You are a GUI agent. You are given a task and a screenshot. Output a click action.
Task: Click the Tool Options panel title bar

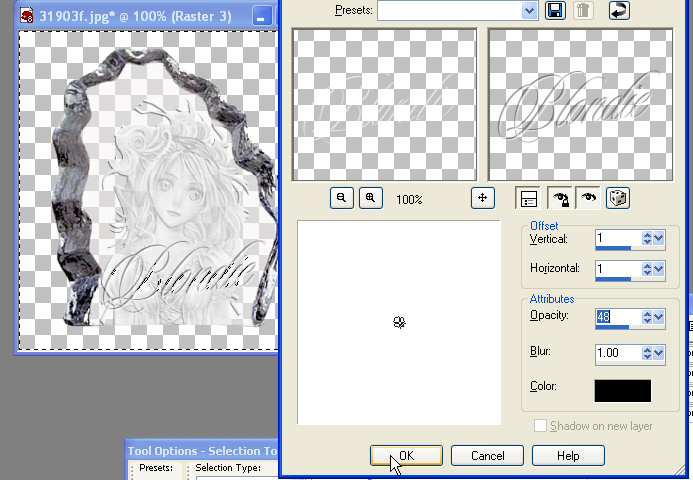pos(202,450)
